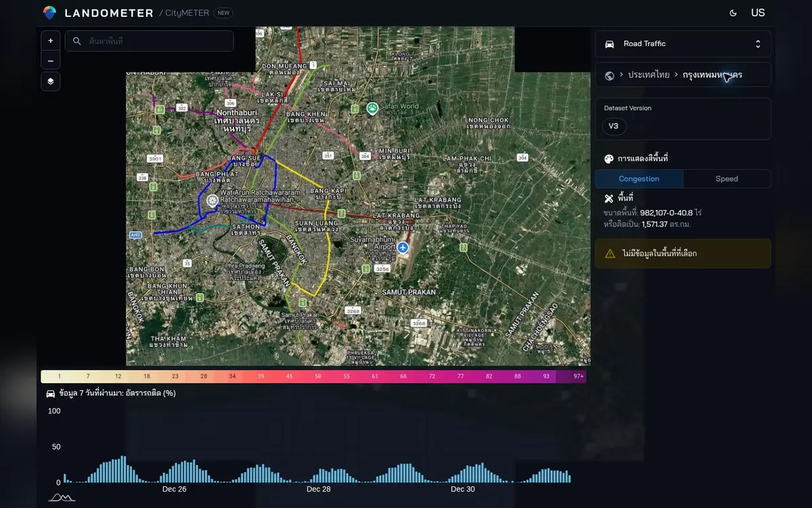Switch to the Congestion tab

639,179
